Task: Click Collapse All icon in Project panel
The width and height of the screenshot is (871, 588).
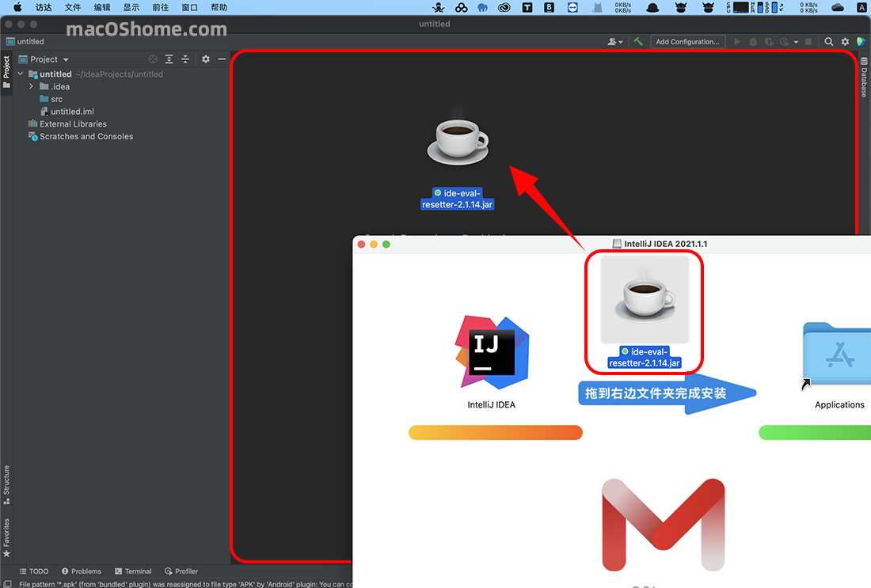Action: coord(185,59)
